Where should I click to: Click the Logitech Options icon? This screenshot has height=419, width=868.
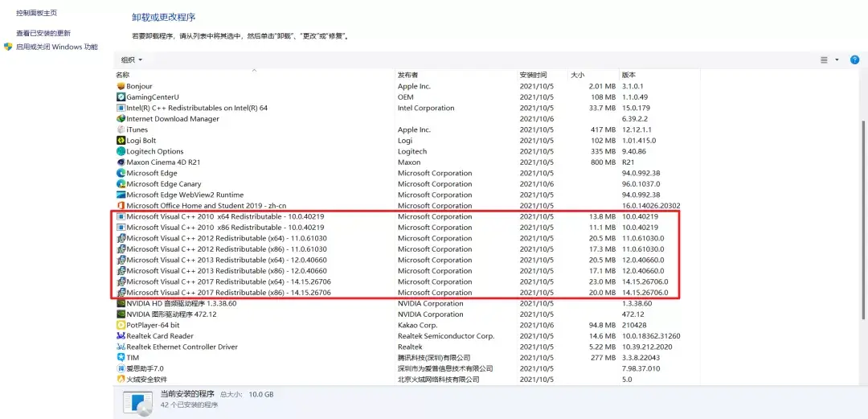121,151
